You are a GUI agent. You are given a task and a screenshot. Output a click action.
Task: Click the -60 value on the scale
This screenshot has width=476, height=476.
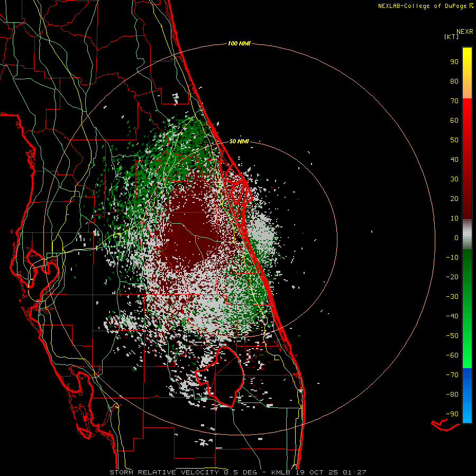click(x=452, y=355)
